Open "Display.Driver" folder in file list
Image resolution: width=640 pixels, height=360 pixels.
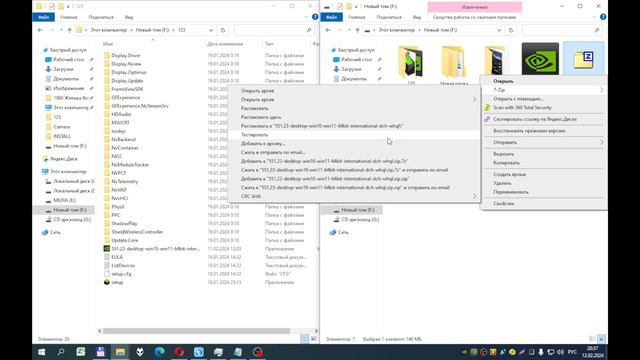click(126, 56)
